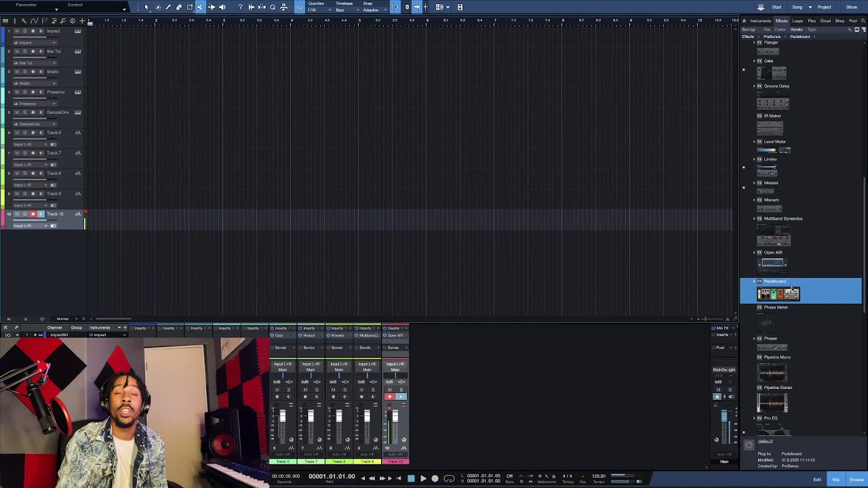This screenshot has width=868, height=488.
Task: Open the Edit view button
Action: 817,480
